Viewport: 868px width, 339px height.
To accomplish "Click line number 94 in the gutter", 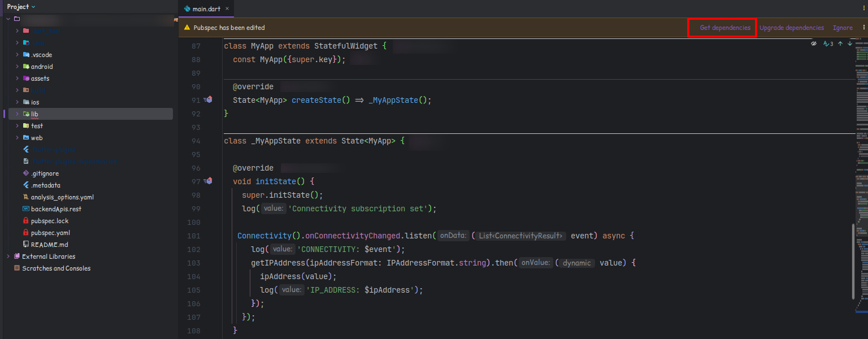I will point(195,141).
